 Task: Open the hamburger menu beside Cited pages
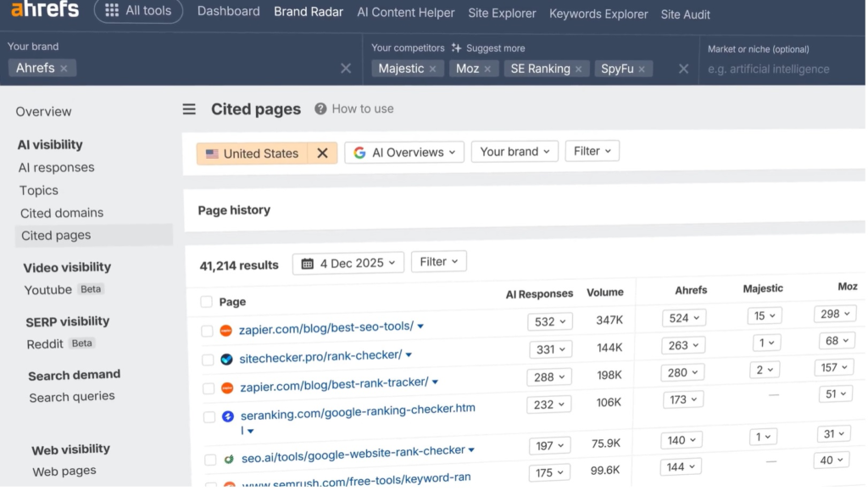coord(188,109)
